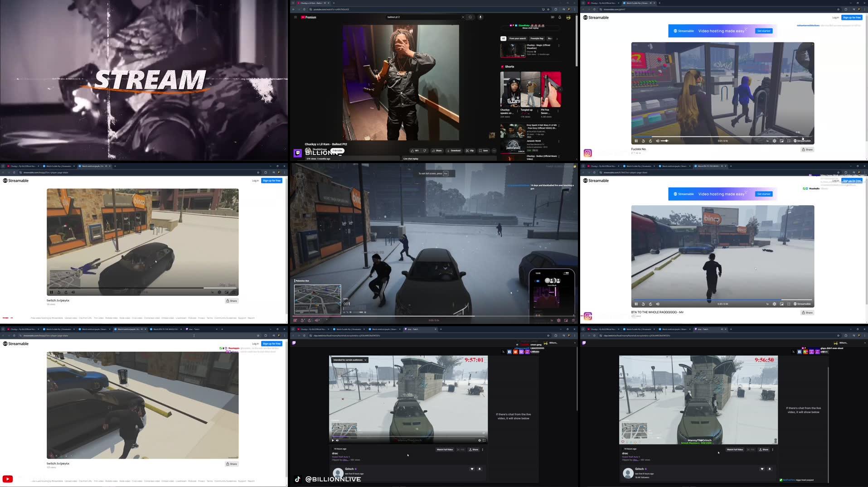
Task: Select the 'Freestyle Rap' chip on YouTube
Action: (x=537, y=39)
